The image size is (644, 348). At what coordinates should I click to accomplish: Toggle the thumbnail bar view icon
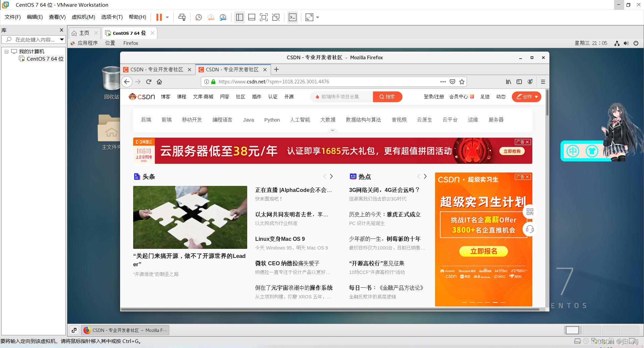(252, 17)
